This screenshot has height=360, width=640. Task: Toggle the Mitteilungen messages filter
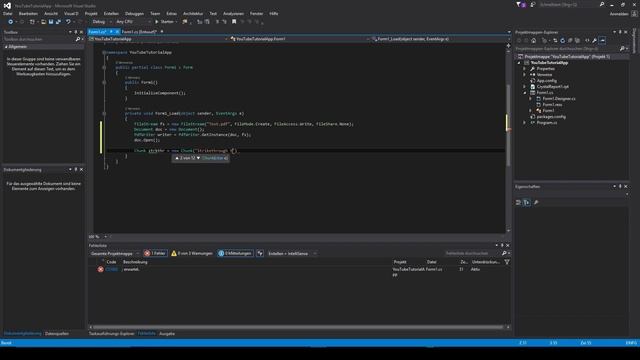click(235, 253)
